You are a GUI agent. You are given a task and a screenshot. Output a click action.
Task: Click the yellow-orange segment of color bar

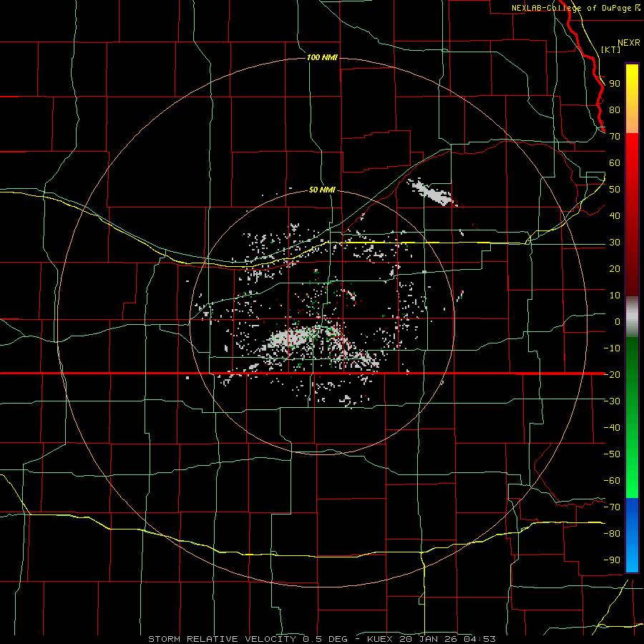click(x=632, y=99)
